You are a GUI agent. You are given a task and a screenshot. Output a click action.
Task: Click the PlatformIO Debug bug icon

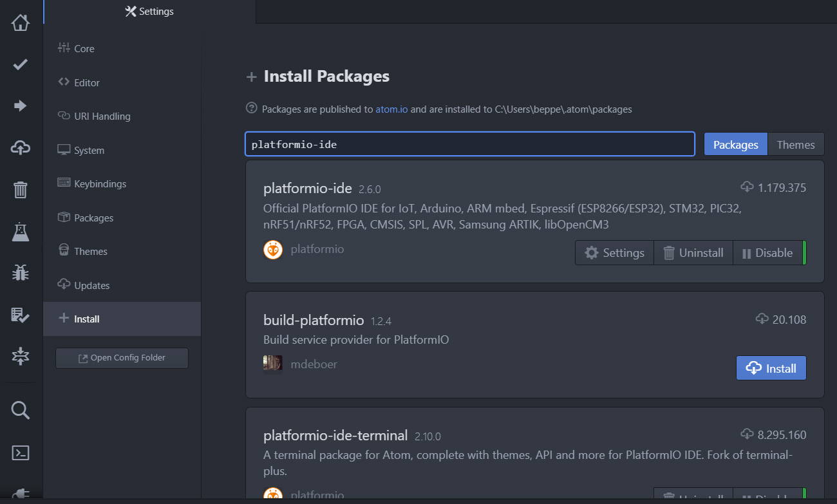pyautogui.click(x=21, y=273)
